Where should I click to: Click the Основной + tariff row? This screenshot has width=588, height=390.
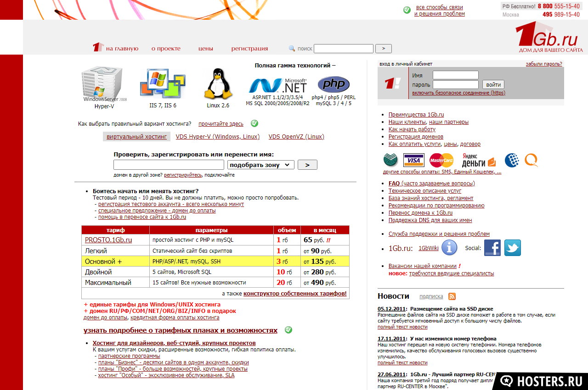215,262
